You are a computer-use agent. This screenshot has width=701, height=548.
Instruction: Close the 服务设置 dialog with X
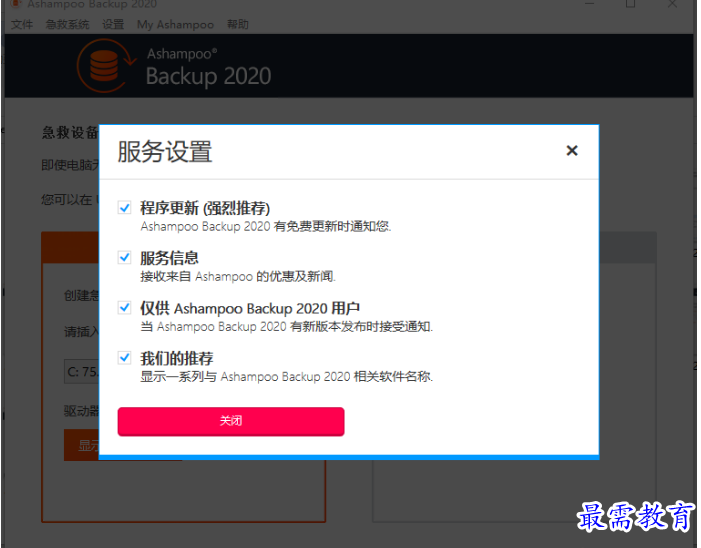point(572,151)
